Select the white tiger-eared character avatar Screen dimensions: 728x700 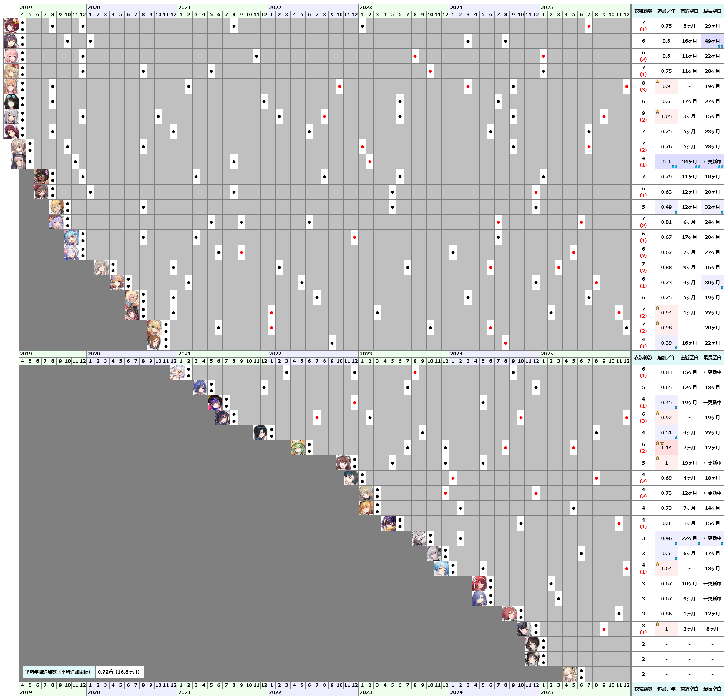419,538
